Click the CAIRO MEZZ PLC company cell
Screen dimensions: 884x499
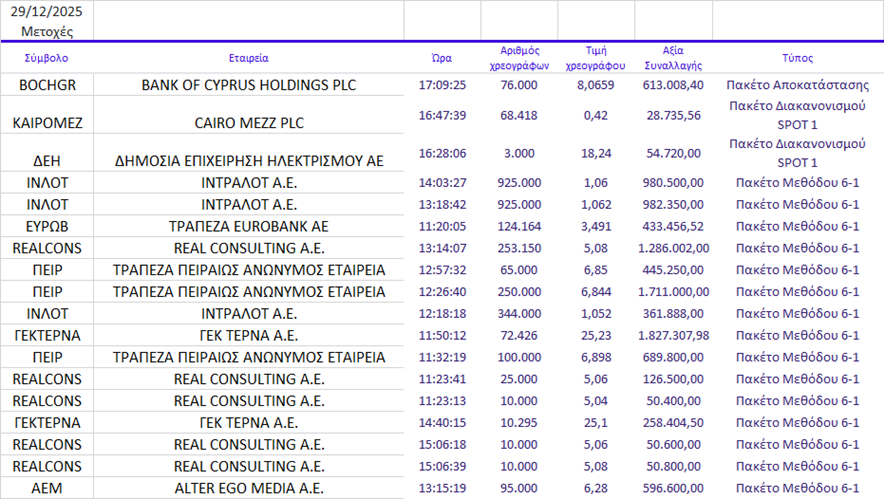(249, 123)
